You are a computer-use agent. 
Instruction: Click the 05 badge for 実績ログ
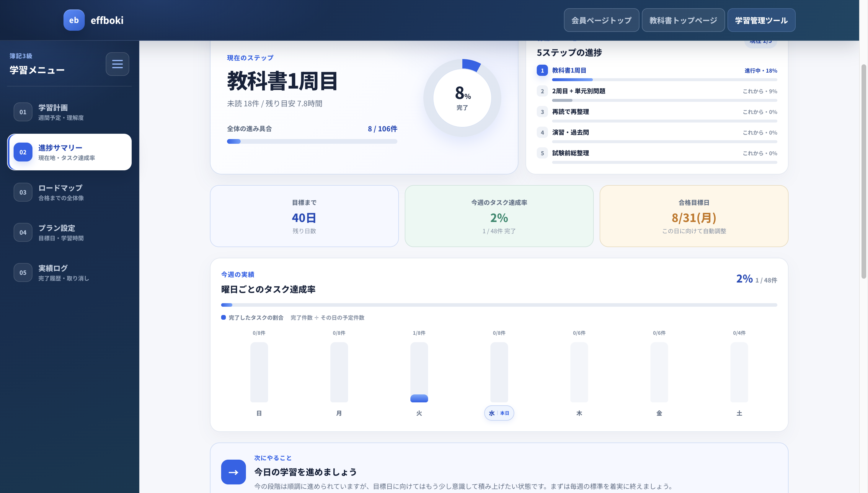coord(23,272)
